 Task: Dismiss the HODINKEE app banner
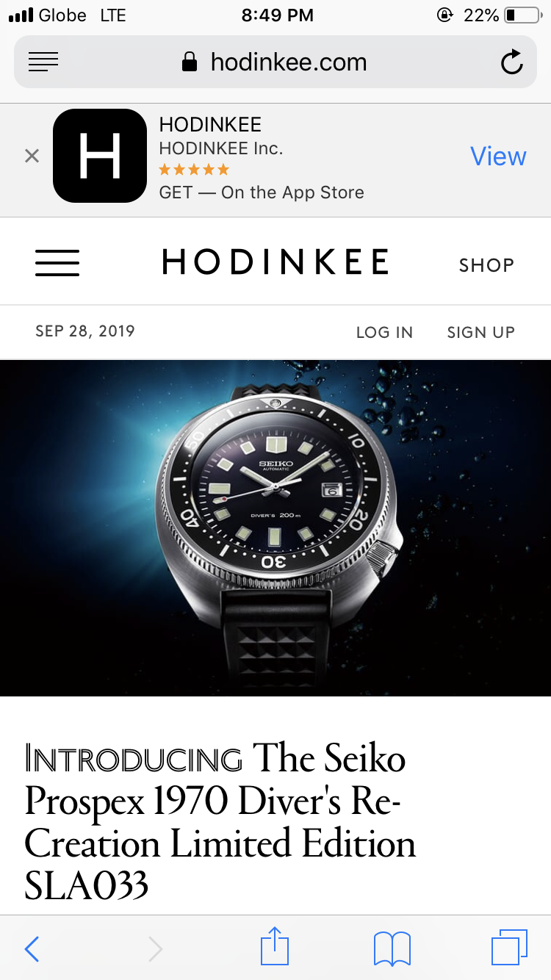[x=32, y=156]
